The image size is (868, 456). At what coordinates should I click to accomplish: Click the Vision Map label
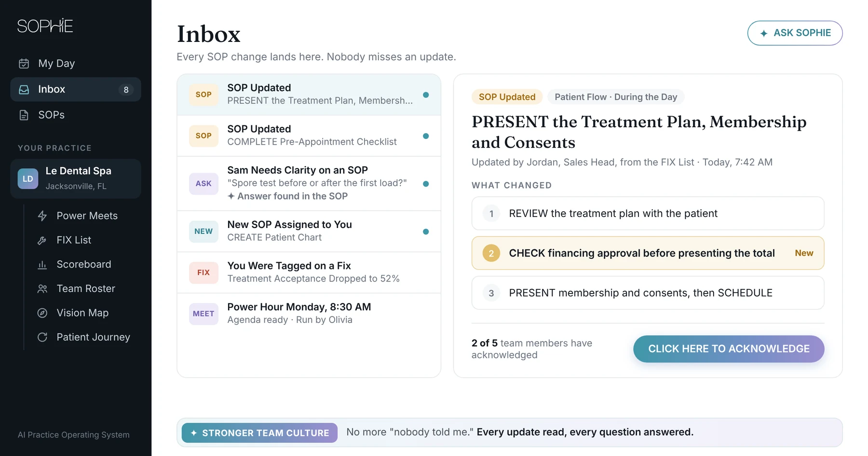[x=82, y=313]
